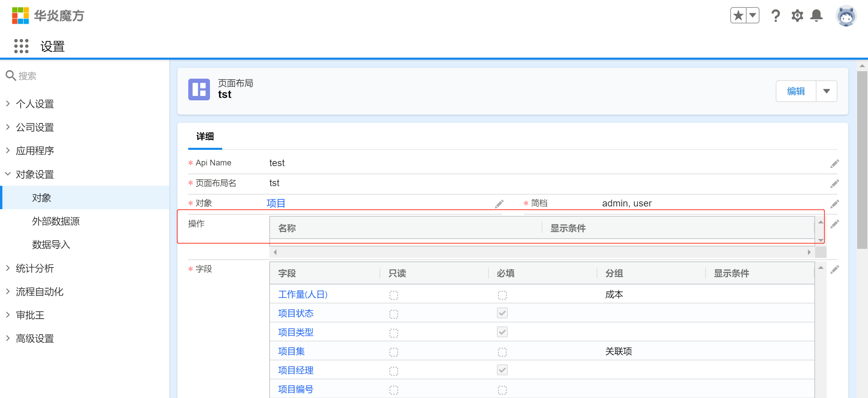Select 外部数据源 in sidebar
868x398 pixels.
click(x=56, y=221)
